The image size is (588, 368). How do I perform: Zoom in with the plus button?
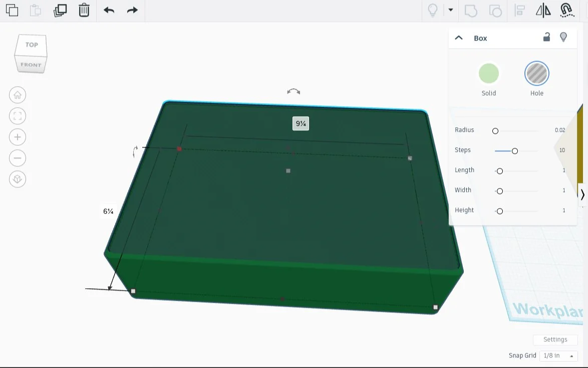tap(18, 137)
